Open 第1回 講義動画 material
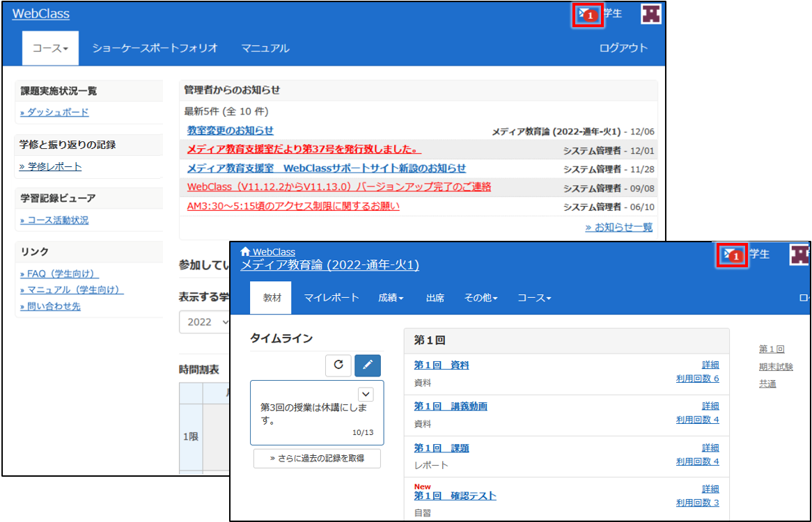Viewport: 812px width, 522px height. pyautogui.click(x=451, y=406)
